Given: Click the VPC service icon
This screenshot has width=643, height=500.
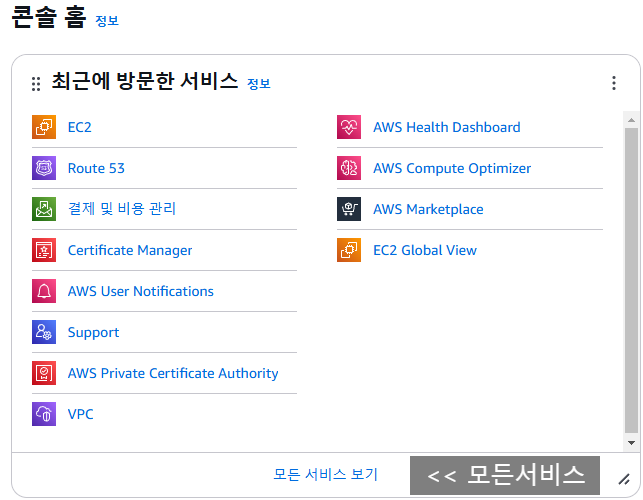Looking at the screenshot, I should [x=44, y=414].
